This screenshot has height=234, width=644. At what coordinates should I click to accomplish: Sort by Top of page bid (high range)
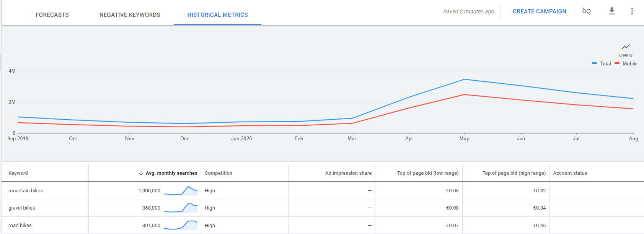(x=514, y=173)
